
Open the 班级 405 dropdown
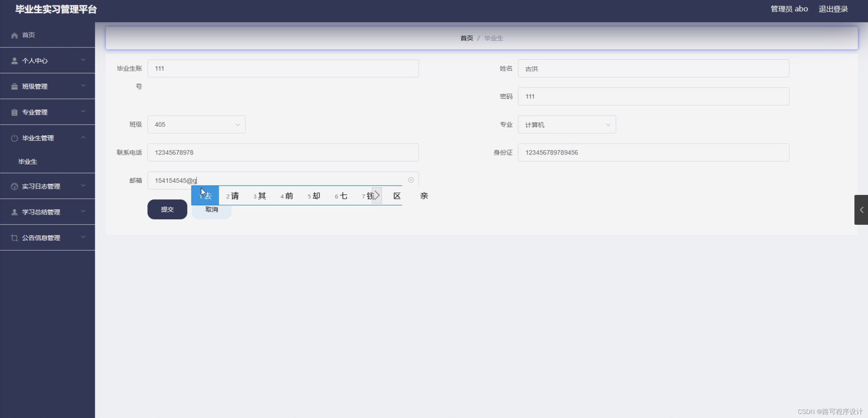[196, 124]
